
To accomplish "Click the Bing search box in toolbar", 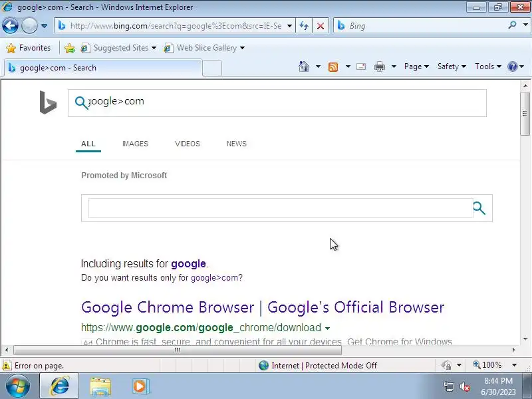I will point(421,26).
